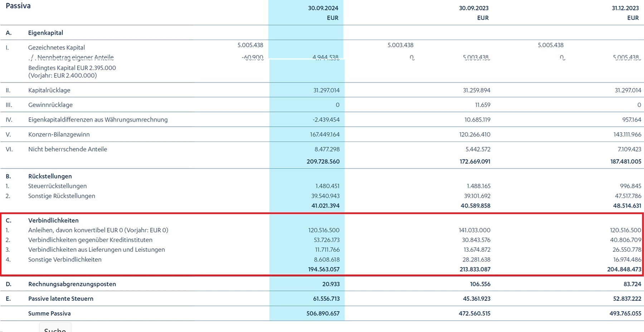Select Eigenkapitaldifferenzen aus Währungsumrechnung label
The image size is (644, 332).
tap(98, 120)
